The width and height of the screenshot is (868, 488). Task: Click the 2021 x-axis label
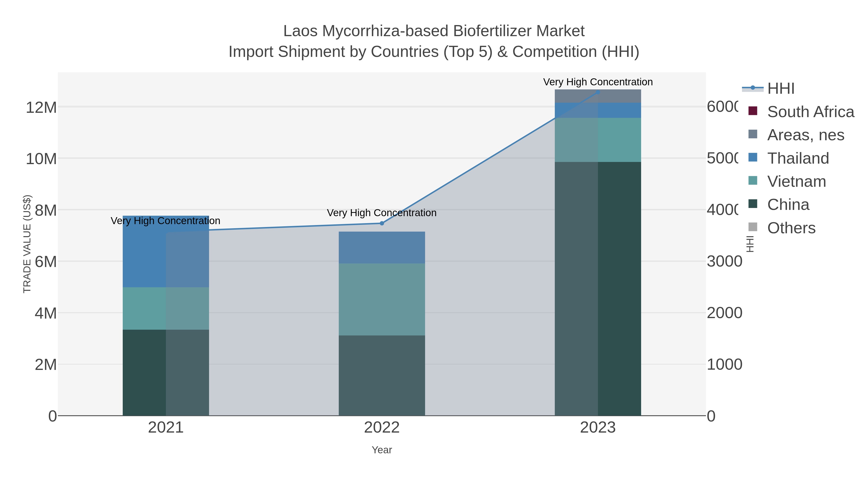(166, 428)
